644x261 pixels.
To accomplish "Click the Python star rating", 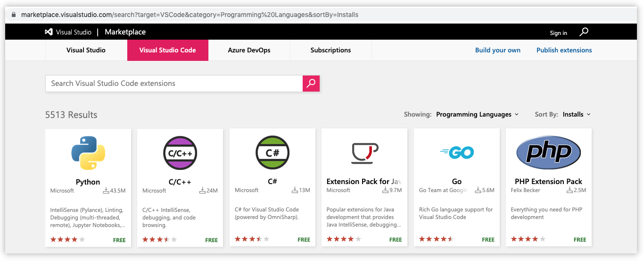I will [68, 240].
